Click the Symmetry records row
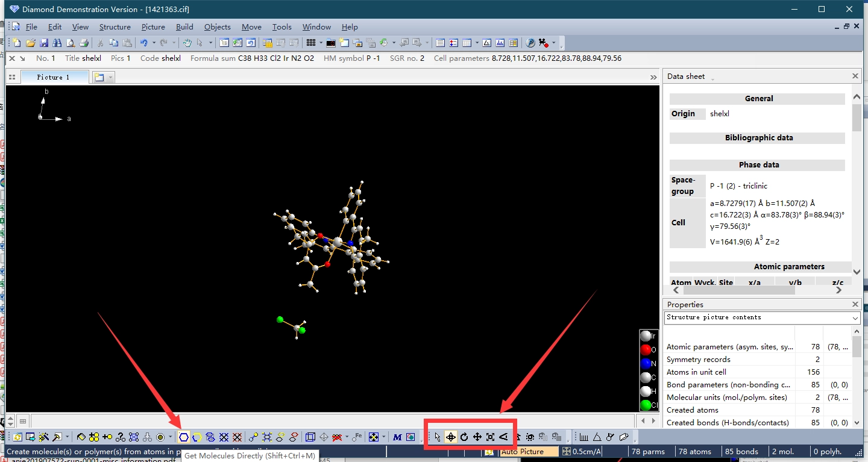 pos(758,360)
